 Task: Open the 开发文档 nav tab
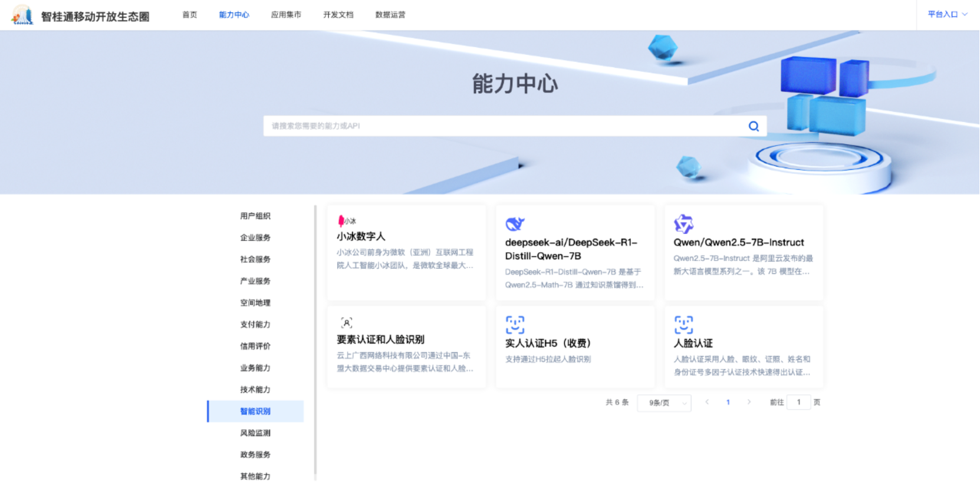338,15
